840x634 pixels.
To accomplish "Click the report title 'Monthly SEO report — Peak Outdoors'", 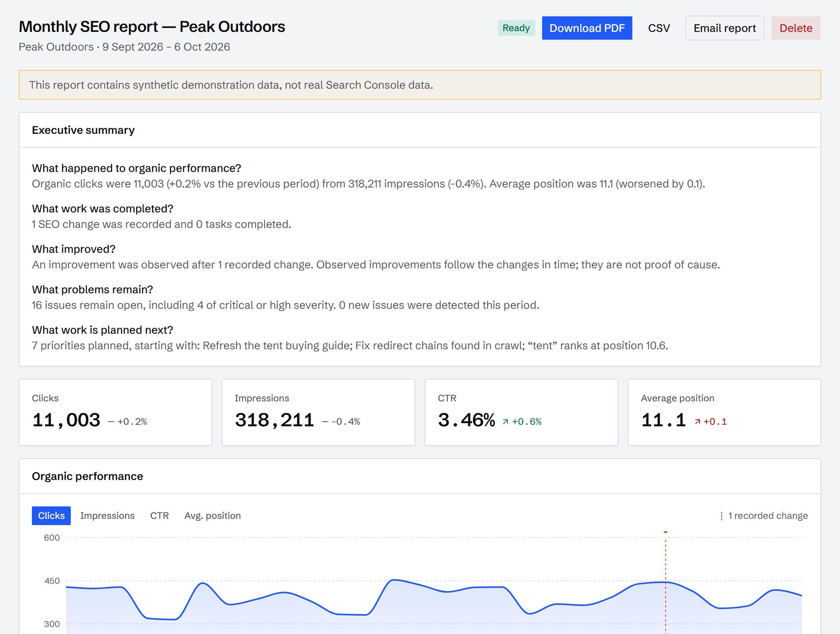I will click(x=152, y=27).
